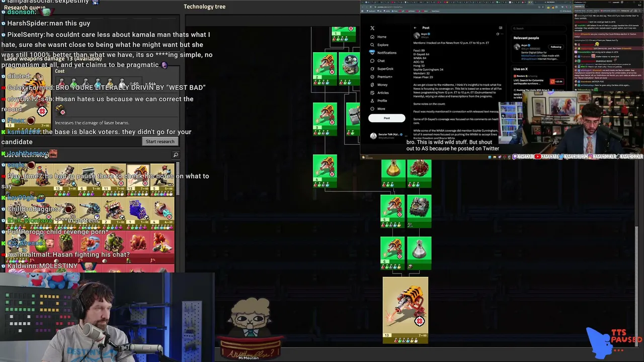The width and height of the screenshot is (644, 362).
Task: Click the 'Hasan Piker: 29' line in post
Action: tap(423, 77)
